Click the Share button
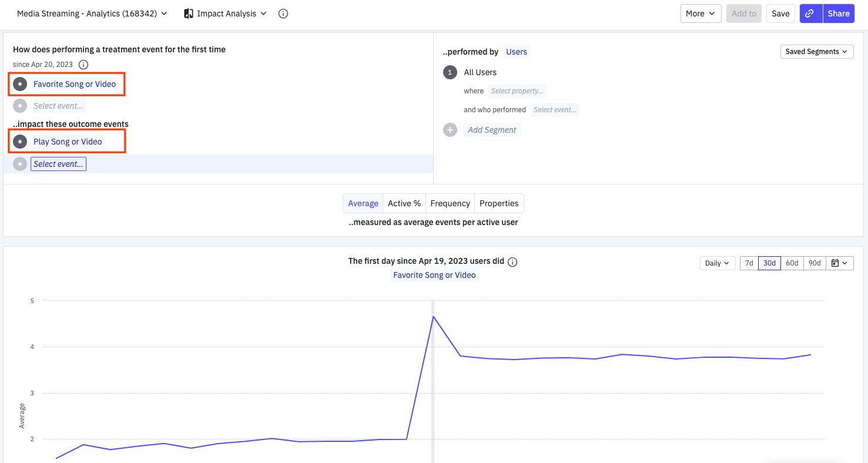 click(839, 14)
